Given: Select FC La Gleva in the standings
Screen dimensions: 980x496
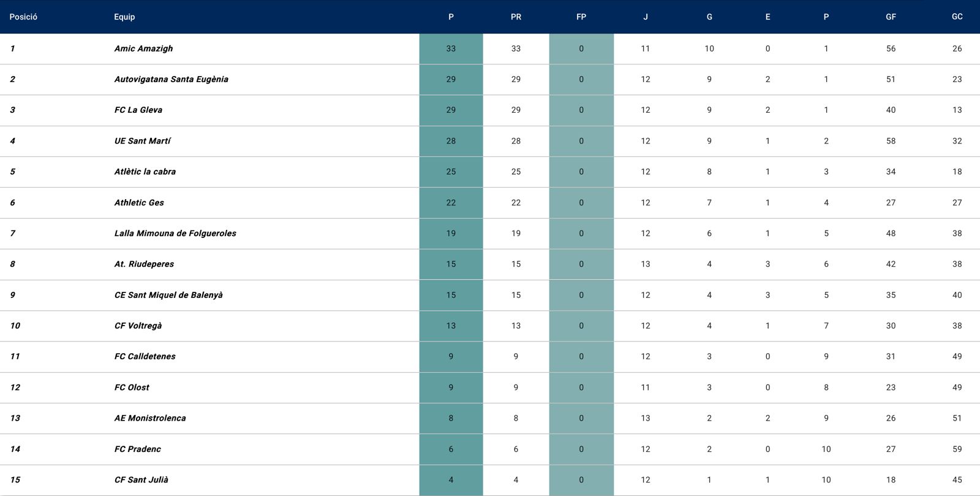Looking at the screenshot, I should [x=138, y=110].
